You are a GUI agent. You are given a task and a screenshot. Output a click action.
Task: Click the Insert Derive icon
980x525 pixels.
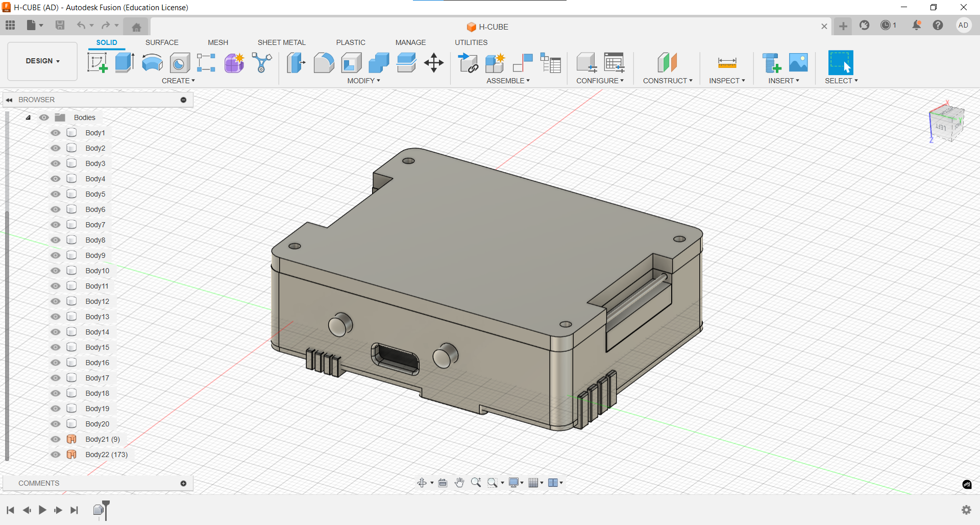click(x=772, y=63)
